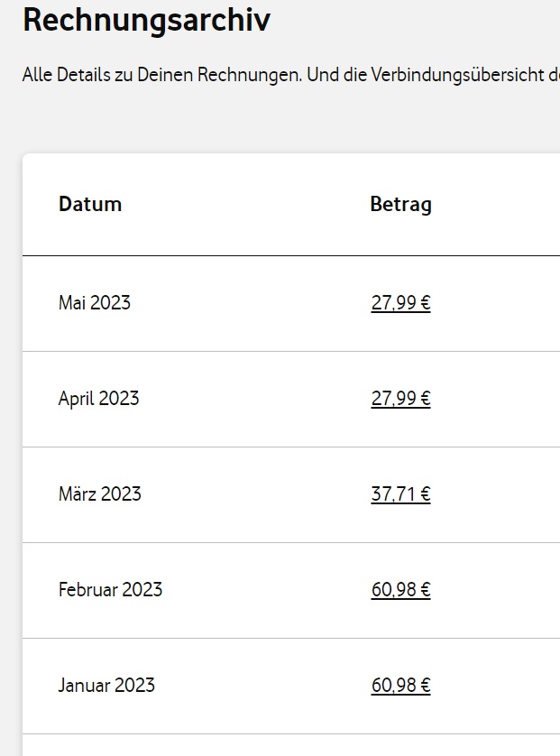Select the Mai 2023 date cell

tap(95, 303)
